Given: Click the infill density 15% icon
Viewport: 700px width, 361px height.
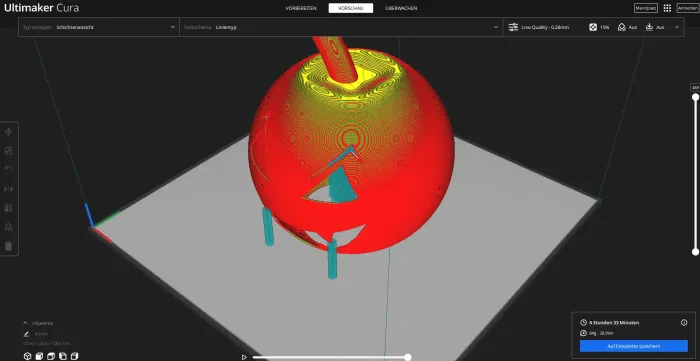Looking at the screenshot, I should tap(593, 27).
